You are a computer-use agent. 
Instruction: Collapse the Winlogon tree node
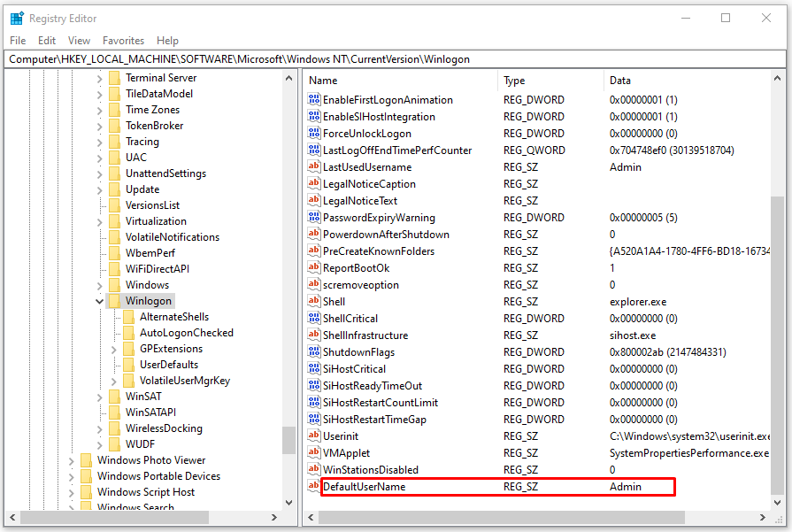(99, 301)
